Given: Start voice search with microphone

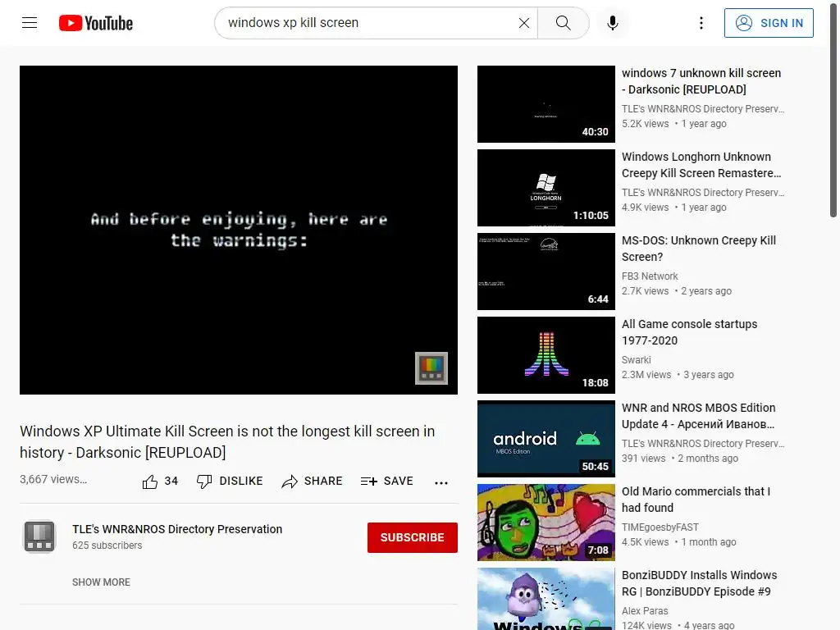Looking at the screenshot, I should [x=612, y=22].
